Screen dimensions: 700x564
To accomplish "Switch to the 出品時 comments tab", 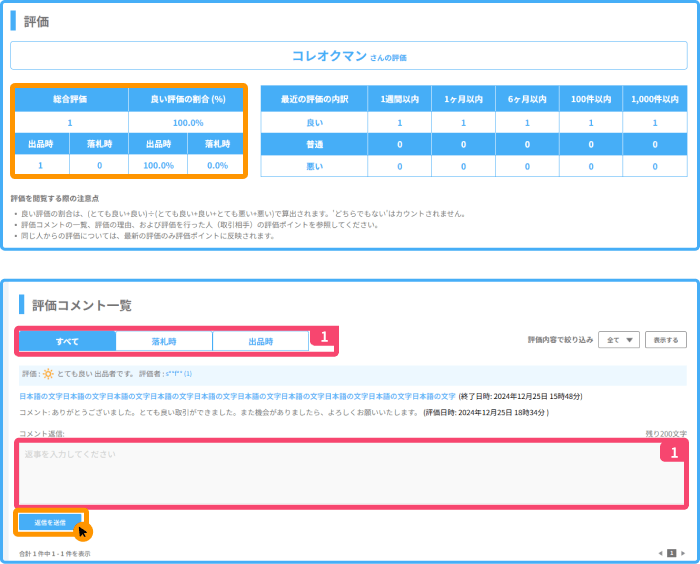I will (x=261, y=342).
